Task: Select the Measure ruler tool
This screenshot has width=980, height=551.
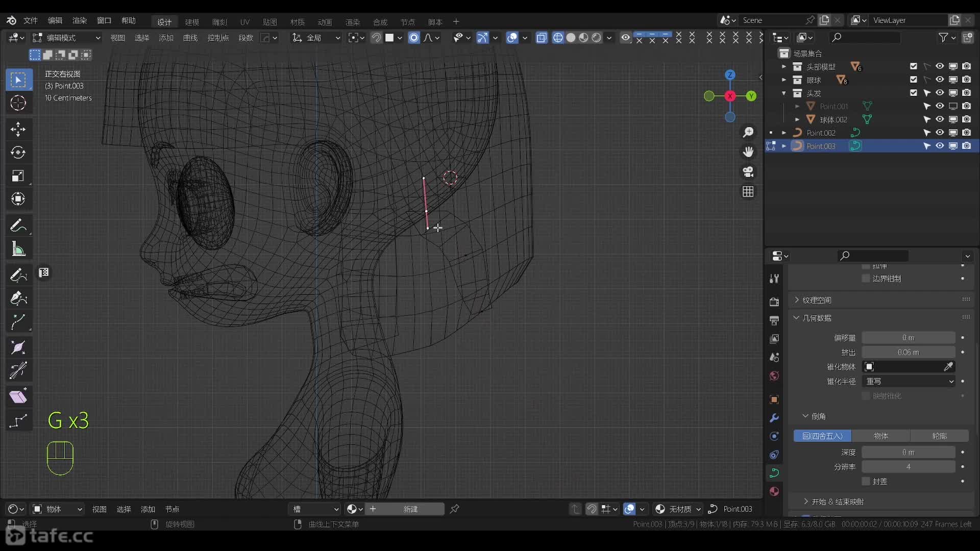Action: (18, 249)
